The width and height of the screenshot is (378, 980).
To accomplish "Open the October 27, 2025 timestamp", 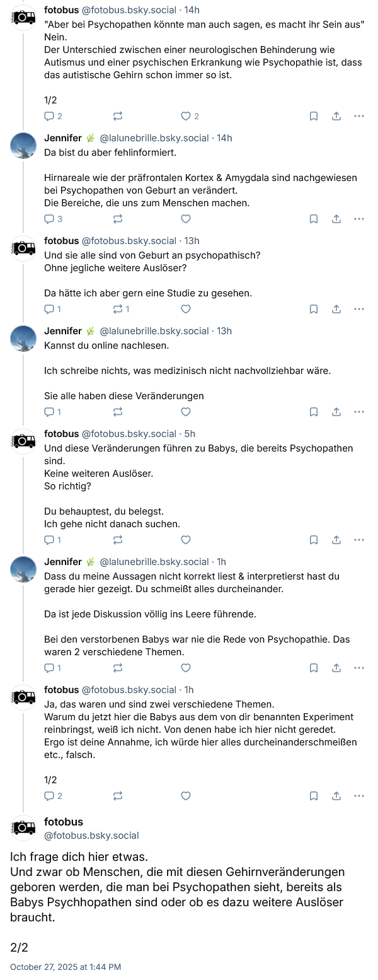I will (66, 967).
